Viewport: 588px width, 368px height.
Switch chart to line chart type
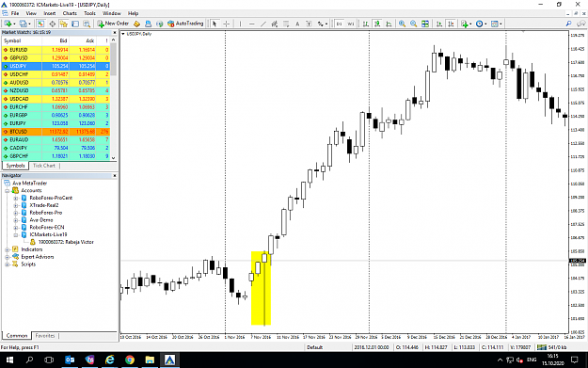(x=389, y=24)
